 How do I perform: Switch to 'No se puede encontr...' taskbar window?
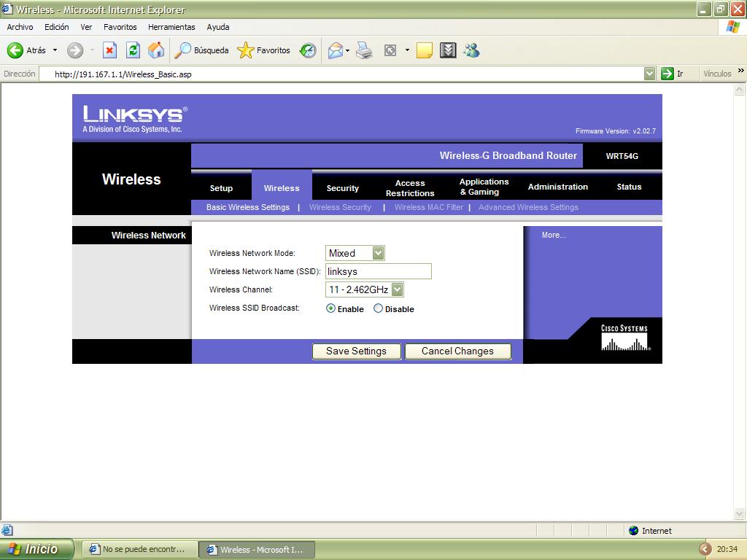pos(140,549)
